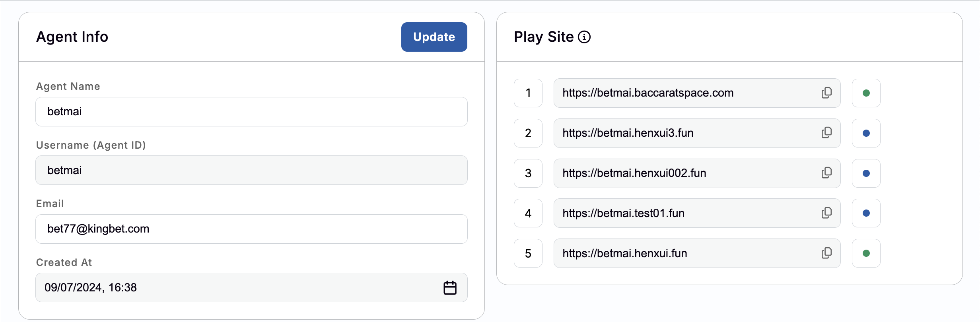Click the Email input field
The image size is (980, 322).
click(x=251, y=229)
